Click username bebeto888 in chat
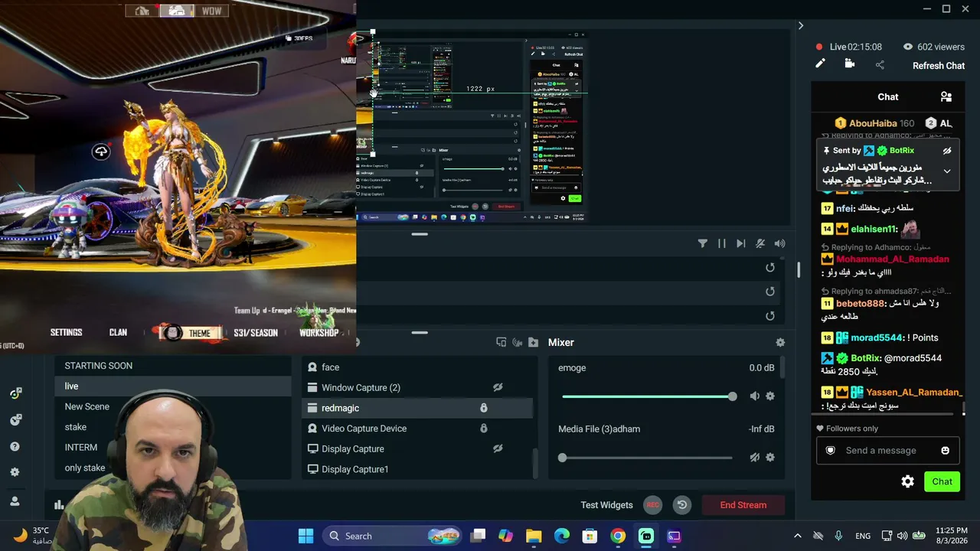Screen dimensions: 980x551 (x=860, y=304)
